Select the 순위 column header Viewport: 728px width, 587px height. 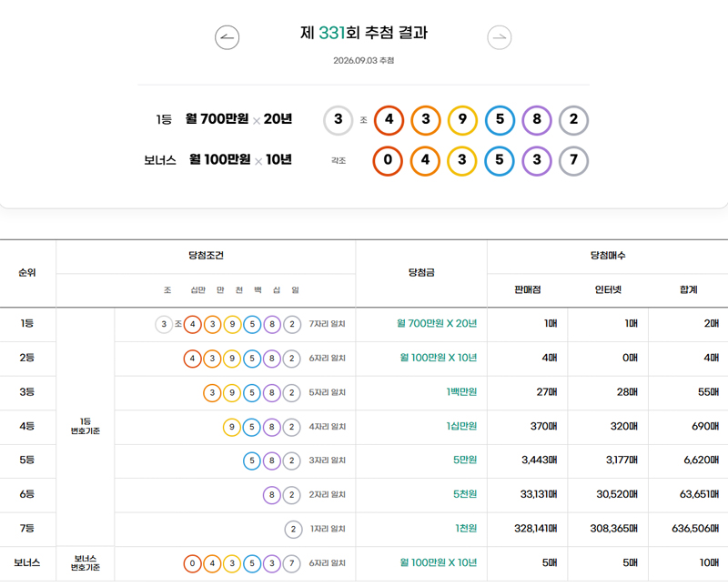(27, 273)
